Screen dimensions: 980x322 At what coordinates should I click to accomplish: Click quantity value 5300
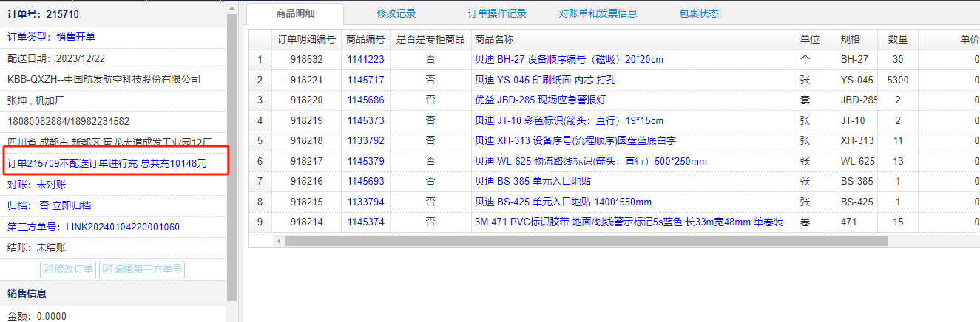point(898,80)
